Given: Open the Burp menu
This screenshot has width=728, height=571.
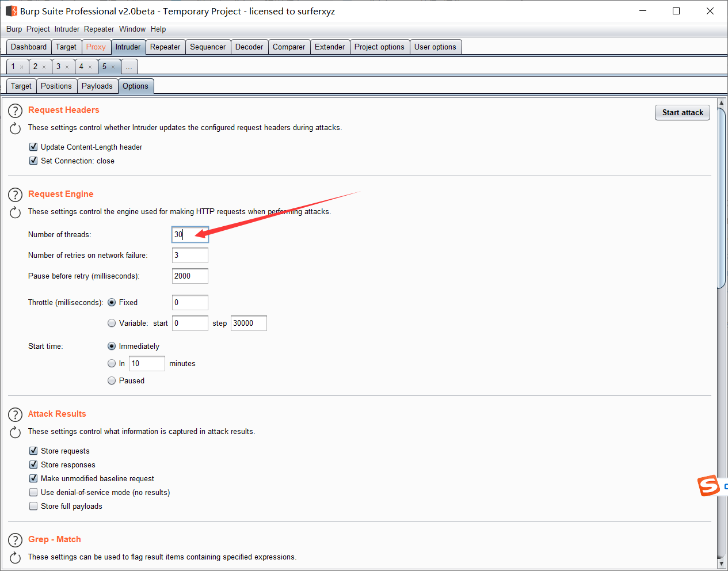Looking at the screenshot, I should tap(14, 29).
